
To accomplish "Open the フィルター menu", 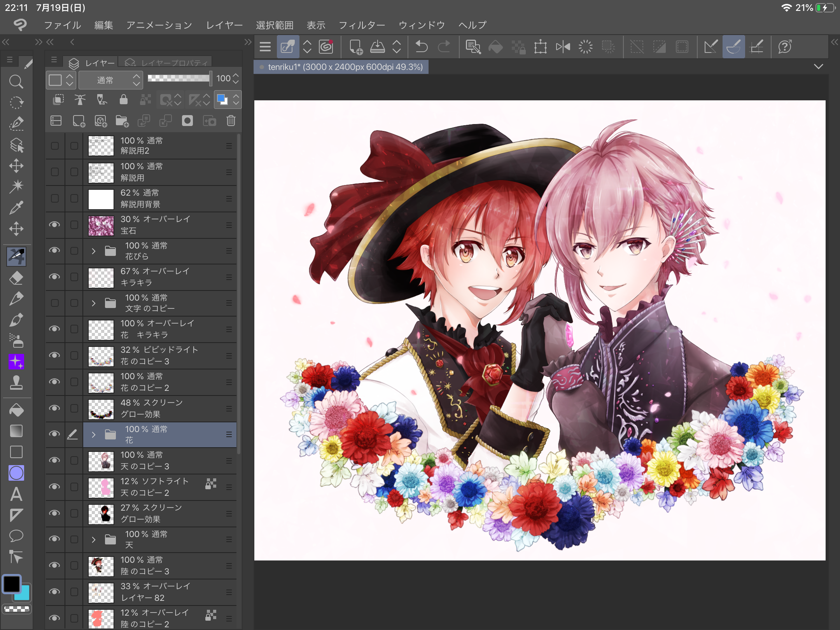I will [x=362, y=25].
